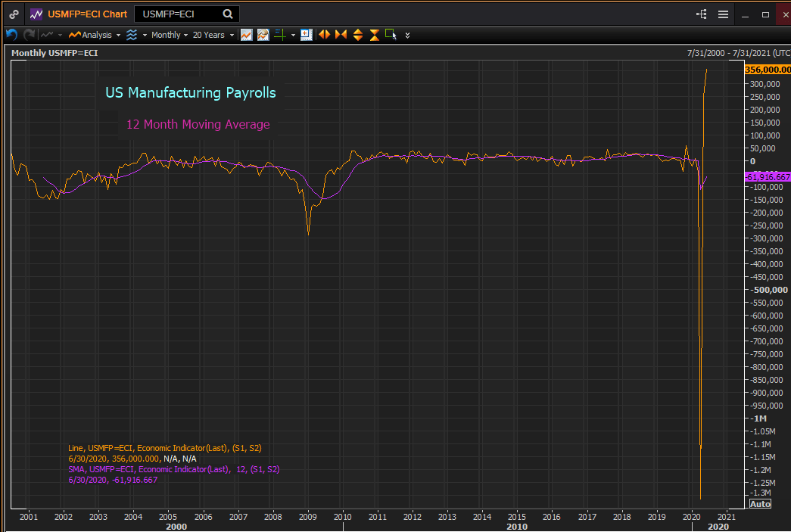Open the hamburger menu
The width and height of the screenshot is (791, 532).
pos(723,14)
